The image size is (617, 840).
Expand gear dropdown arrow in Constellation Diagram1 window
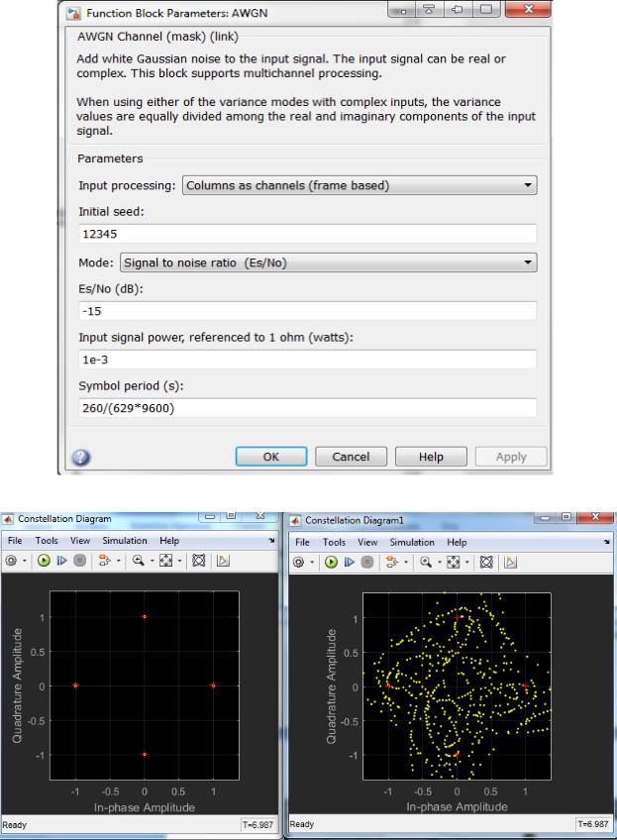coord(312,563)
